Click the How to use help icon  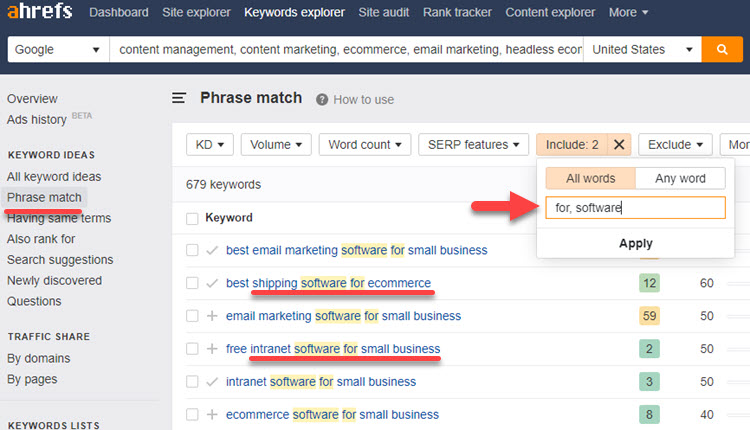[322, 100]
